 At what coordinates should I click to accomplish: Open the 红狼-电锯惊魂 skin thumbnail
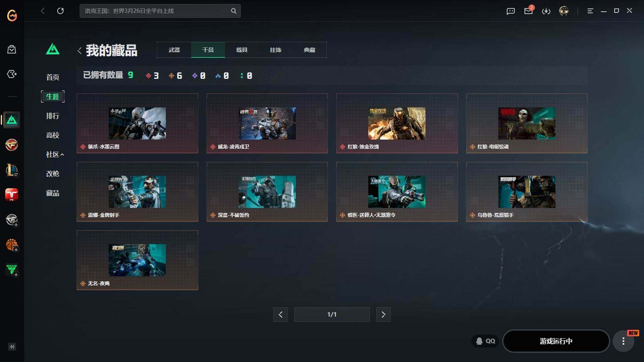pos(527,123)
